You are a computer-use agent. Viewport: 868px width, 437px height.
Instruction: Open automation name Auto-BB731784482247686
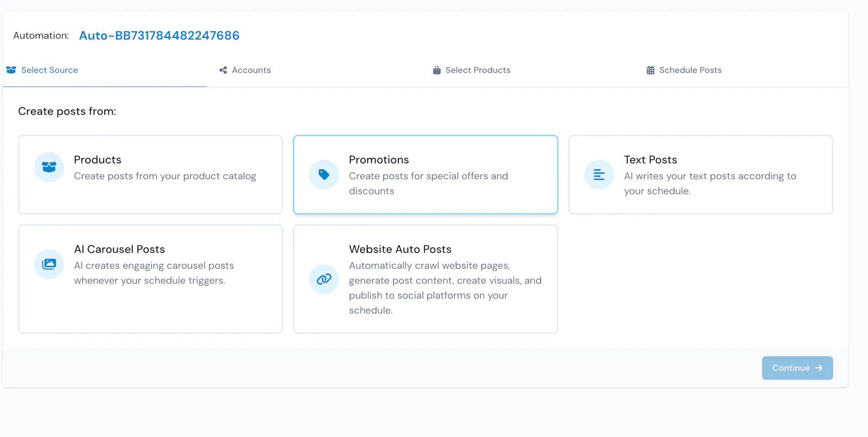coord(159,35)
